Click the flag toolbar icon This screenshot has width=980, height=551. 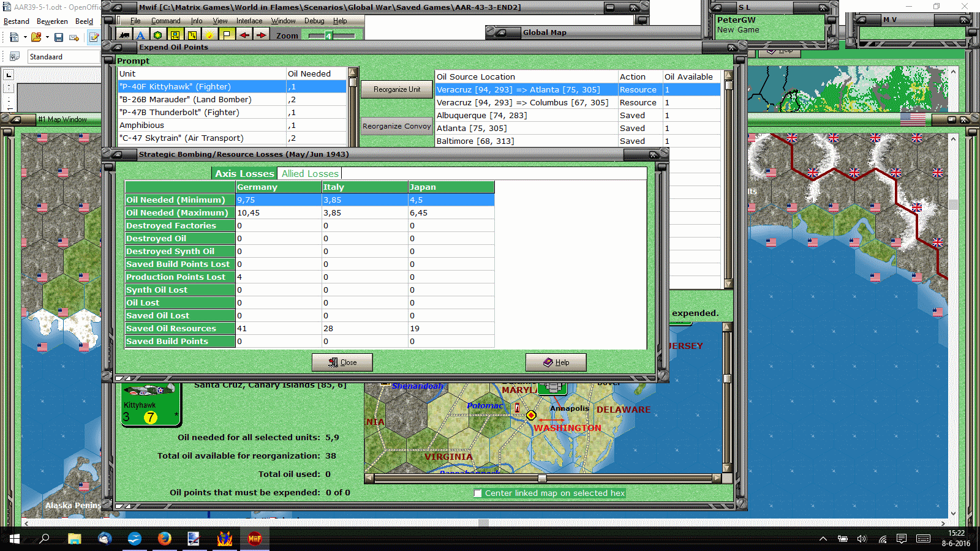227,35
